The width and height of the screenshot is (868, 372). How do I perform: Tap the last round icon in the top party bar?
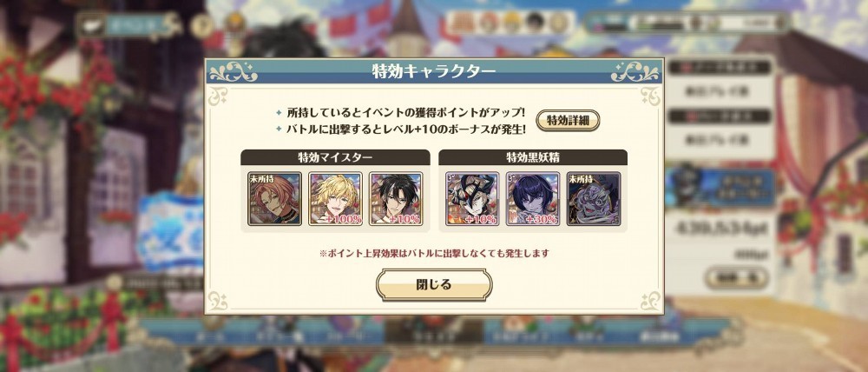point(558,23)
